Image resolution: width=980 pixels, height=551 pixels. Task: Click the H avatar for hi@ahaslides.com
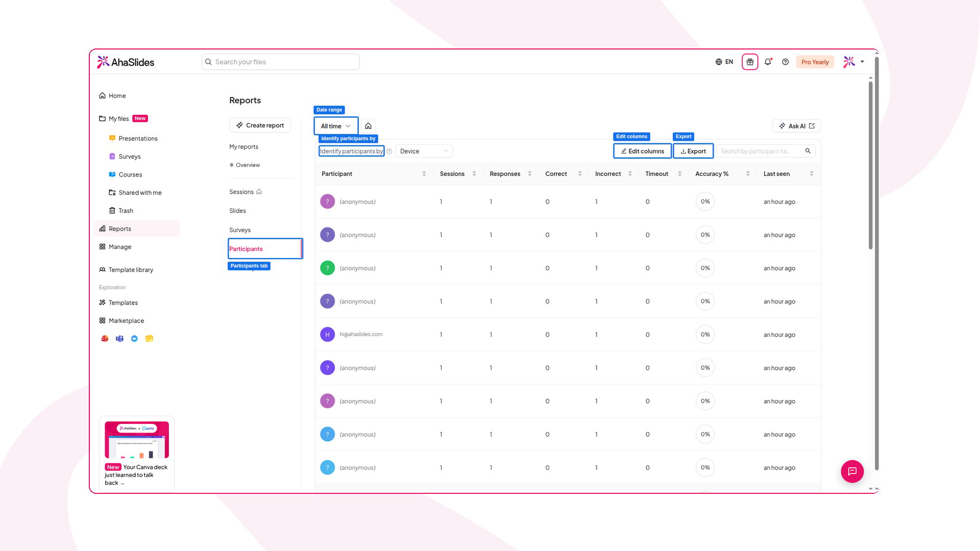(327, 335)
